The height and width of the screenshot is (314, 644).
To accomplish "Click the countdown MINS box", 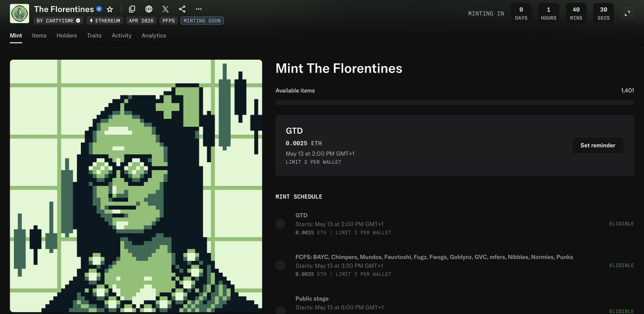I will (x=576, y=13).
